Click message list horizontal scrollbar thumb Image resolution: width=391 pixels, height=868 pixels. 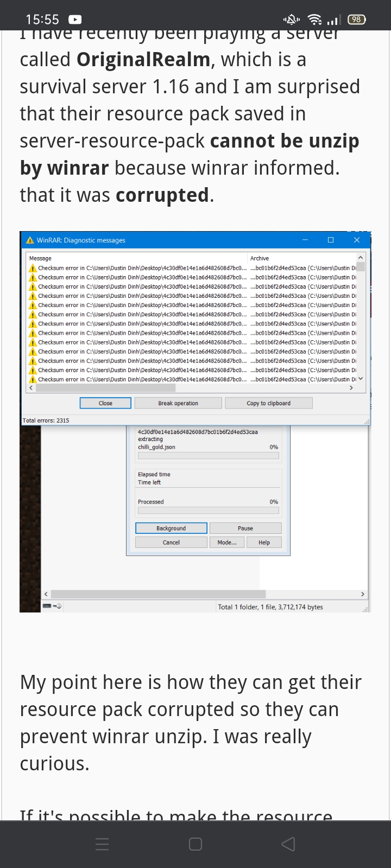(x=105, y=388)
